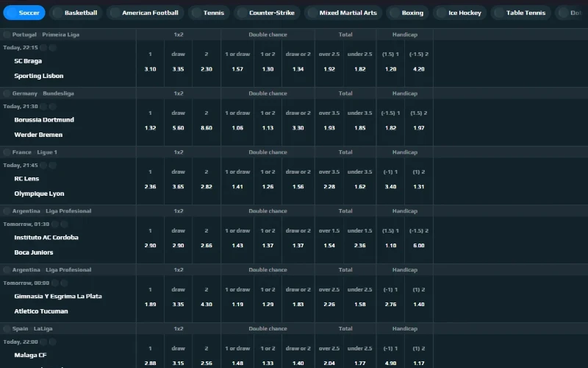
Task: Open the Sporting Lisbon team name
Action: (39, 76)
